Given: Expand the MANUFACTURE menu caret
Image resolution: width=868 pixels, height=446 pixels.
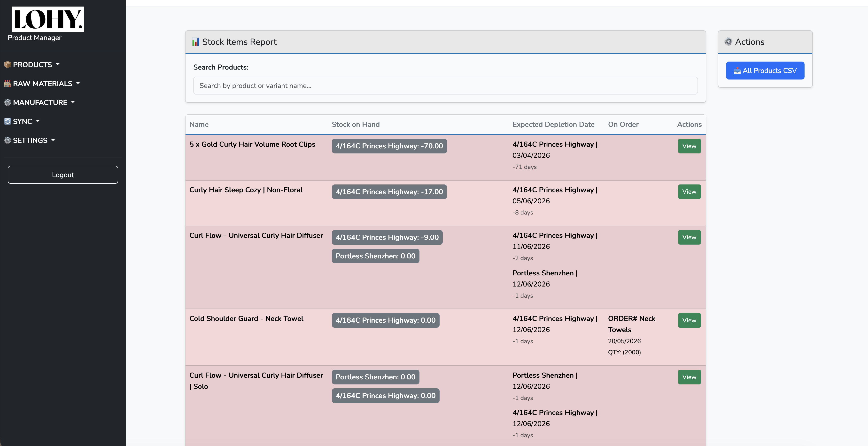Looking at the screenshot, I should 73,102.
